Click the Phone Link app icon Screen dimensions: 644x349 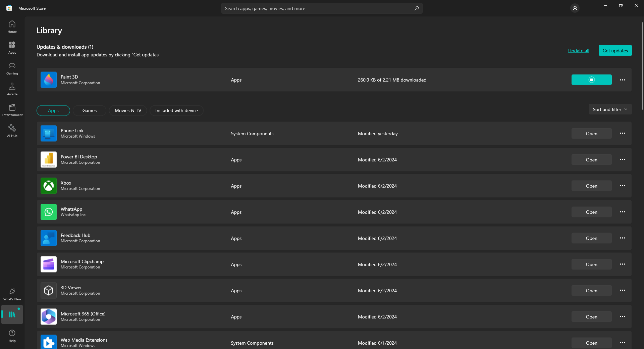pyautogui.click(x=49, y=134)
